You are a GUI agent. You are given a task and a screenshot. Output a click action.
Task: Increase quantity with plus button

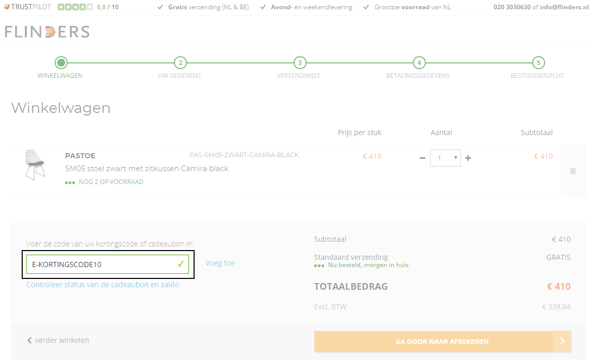point(468,158)
